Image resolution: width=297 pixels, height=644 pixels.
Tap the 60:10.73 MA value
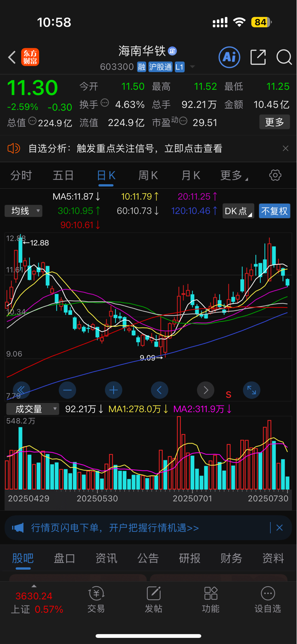tap(138, 211)
